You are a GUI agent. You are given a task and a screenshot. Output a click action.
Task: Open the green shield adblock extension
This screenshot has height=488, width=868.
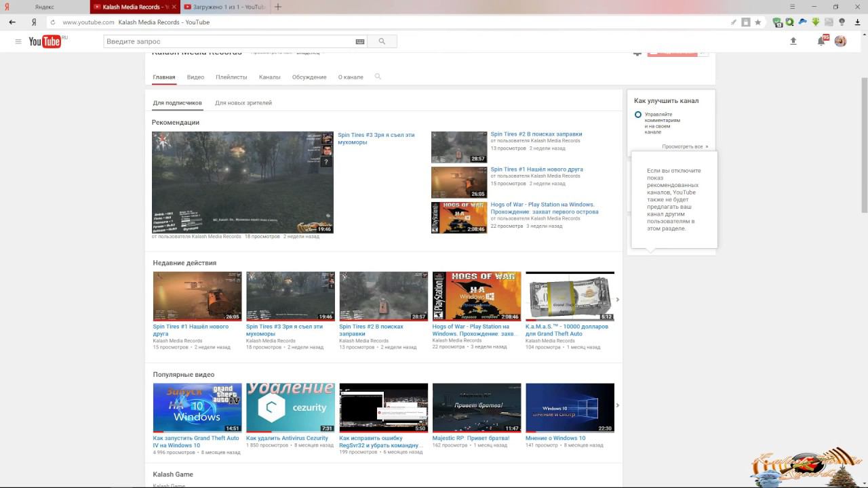778,22
